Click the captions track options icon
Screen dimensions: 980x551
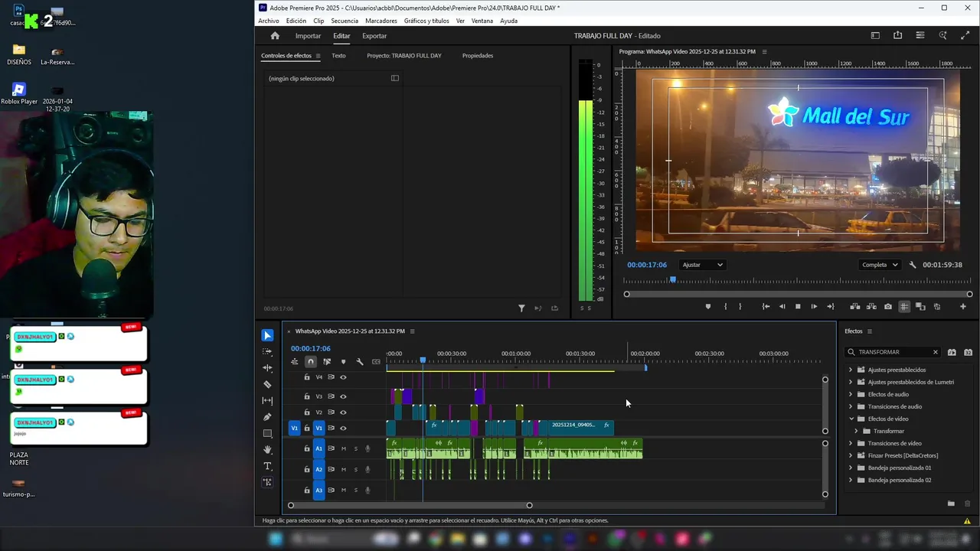pos(376,362)
